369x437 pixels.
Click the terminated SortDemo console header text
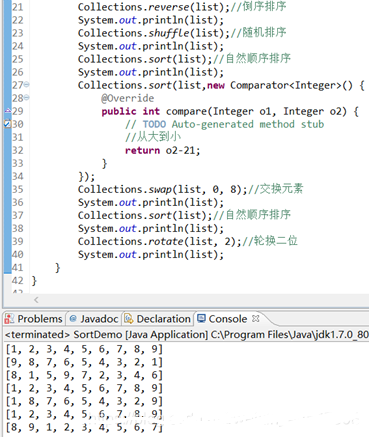coord(186,334)
